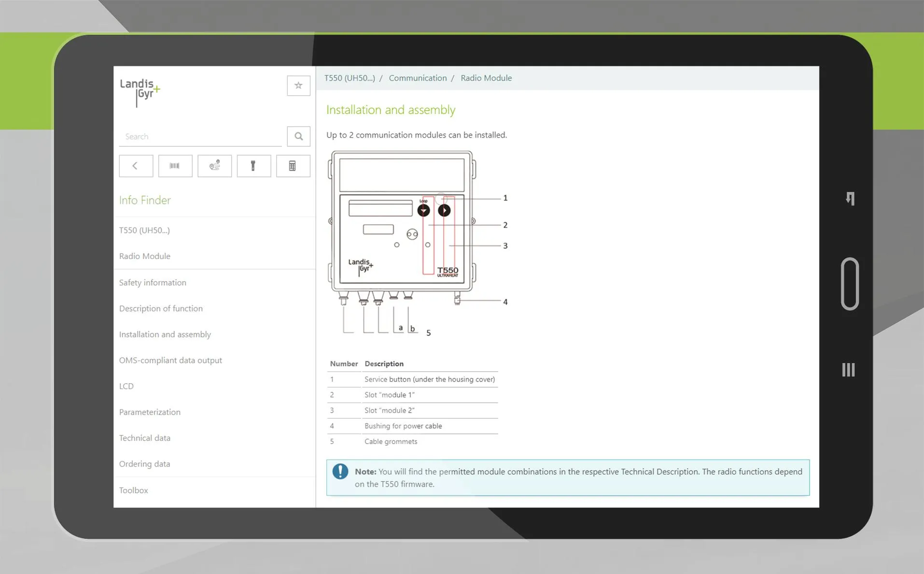
Task: Select Installation and assembly in sidebar
Action: [x=165, y=334]
